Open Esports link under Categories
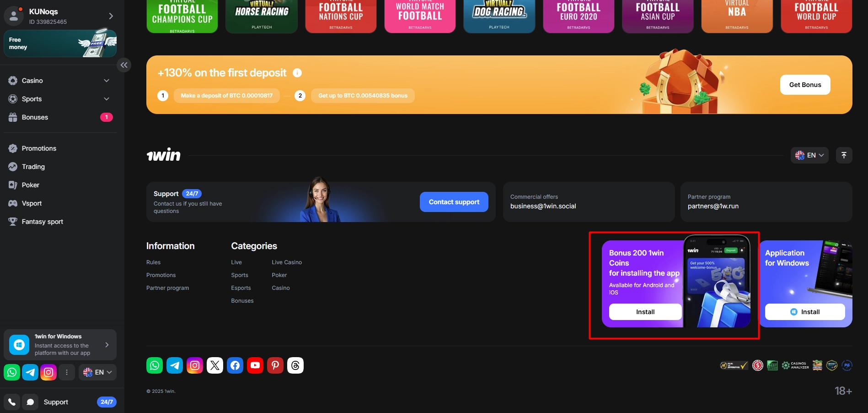The image size is (868, 413). pyautogui.click(x=241, y=288)
